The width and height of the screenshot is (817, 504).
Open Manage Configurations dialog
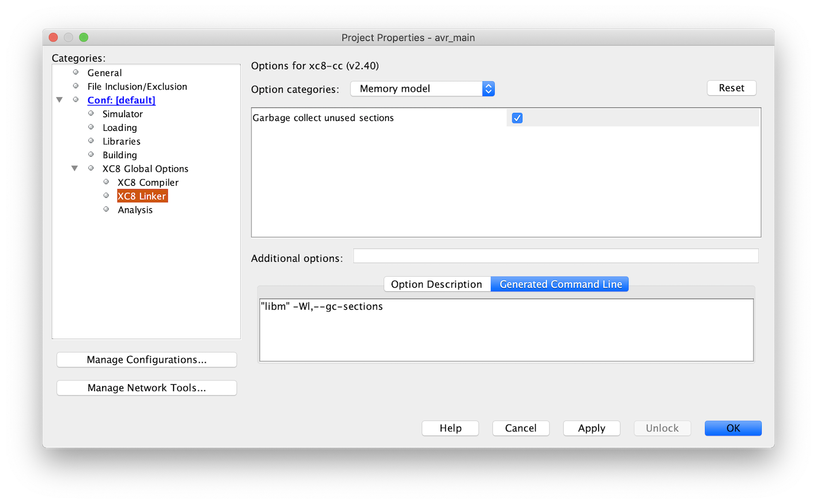[x=146, y=360]
